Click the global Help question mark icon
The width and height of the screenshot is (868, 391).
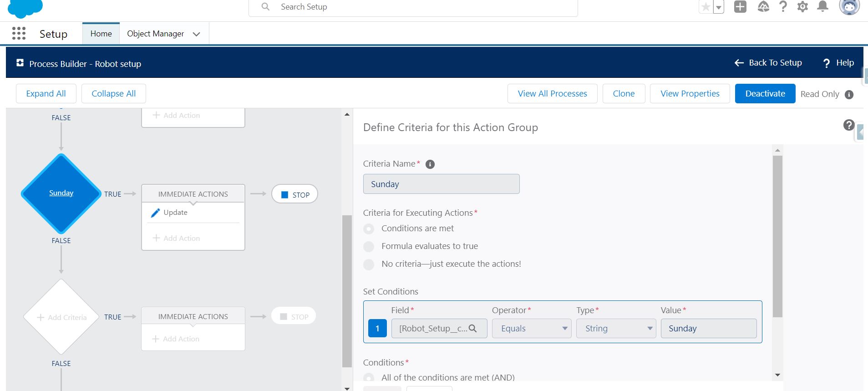pos(783,7)
